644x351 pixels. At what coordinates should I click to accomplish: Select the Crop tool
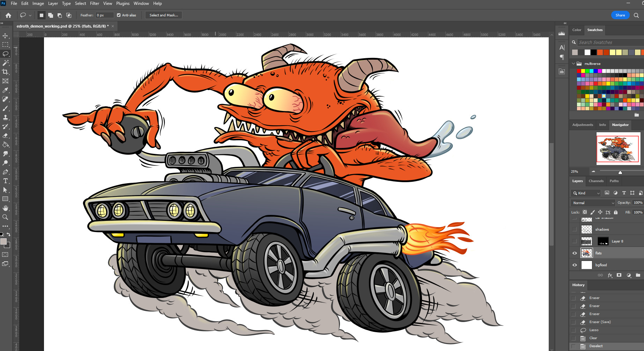coord(5,72)
